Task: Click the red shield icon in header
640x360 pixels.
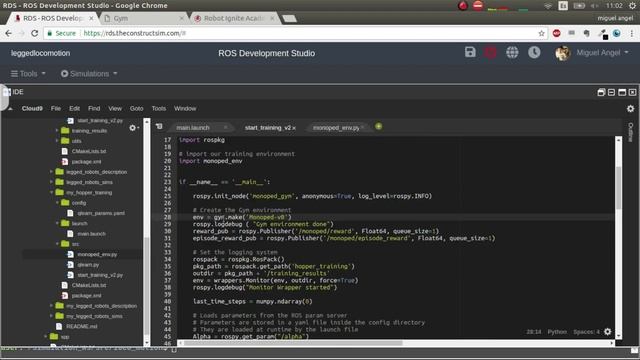Action: (x=490, y=52)
